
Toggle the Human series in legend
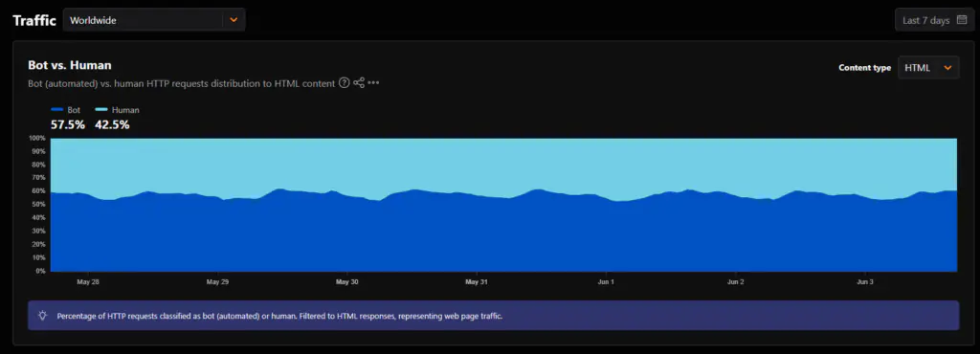(117, 110)
